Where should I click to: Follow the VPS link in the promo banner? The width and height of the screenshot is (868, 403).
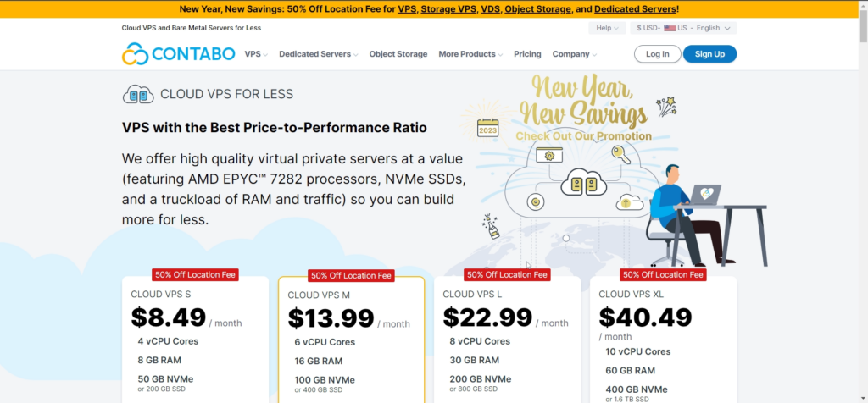click(406, 8)
